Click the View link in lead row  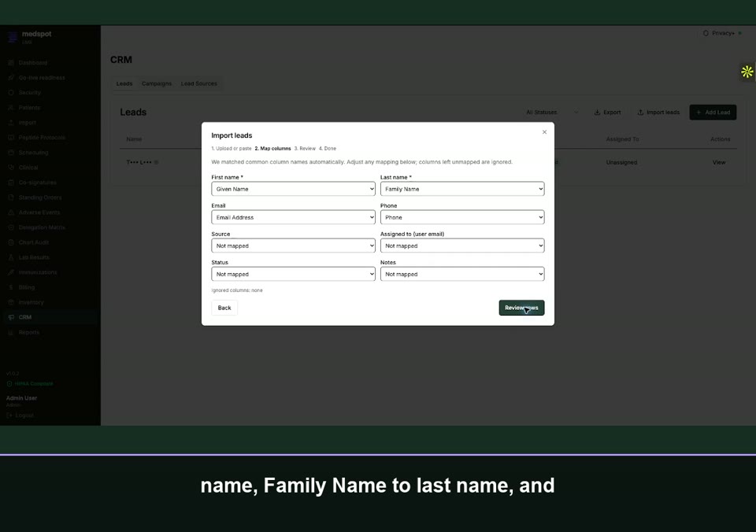pyautogui.click(x=719, y=162)
